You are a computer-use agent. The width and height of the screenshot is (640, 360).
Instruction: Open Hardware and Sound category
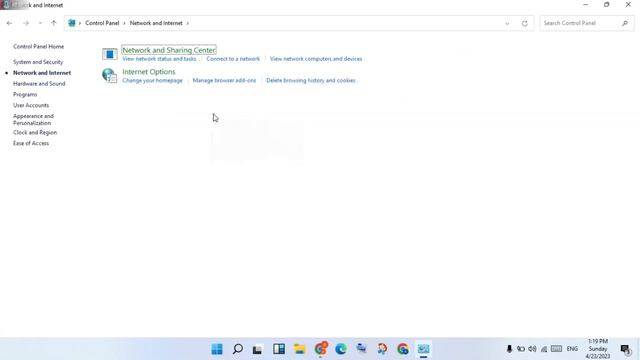(x=39, y=84)
